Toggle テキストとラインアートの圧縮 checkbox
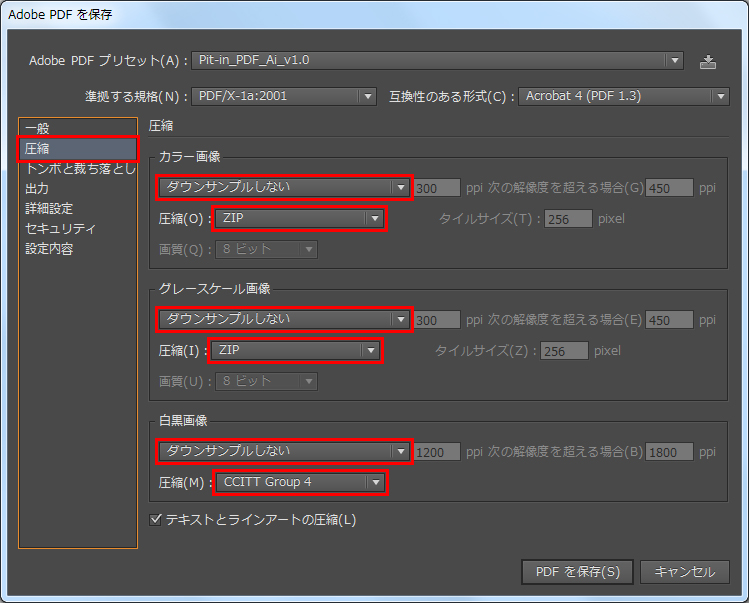The image size is (749, 603). pyautogui.click(x=155, y=520)
